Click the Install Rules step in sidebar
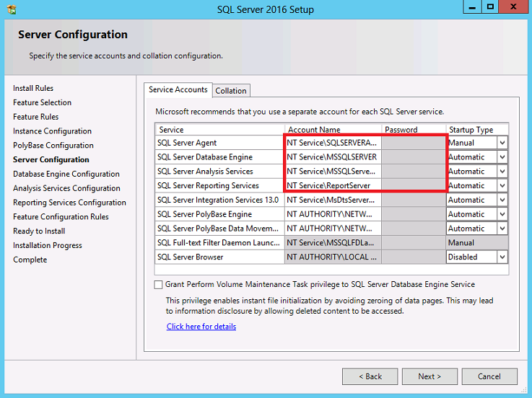This screenshot has width=532, height=398. point(33,88)
